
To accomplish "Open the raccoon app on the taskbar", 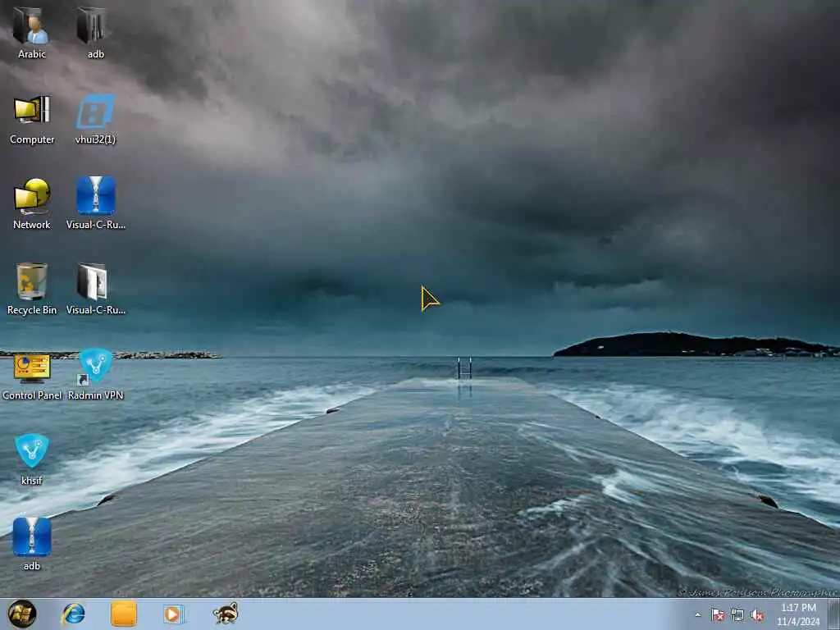I will click(x=226, y=614).
